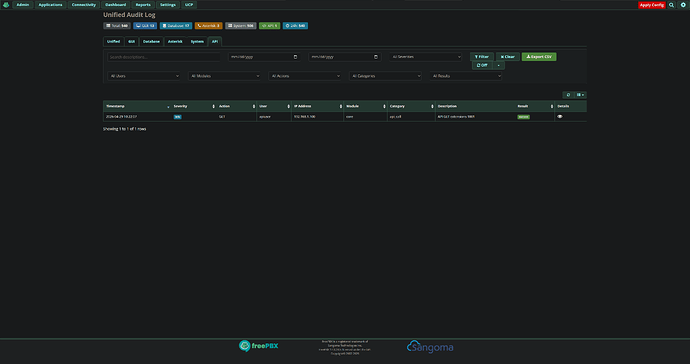This screenshot has width=690, height=364.
Task: Open the column visibility dropdown
Action: click(580, 95)
